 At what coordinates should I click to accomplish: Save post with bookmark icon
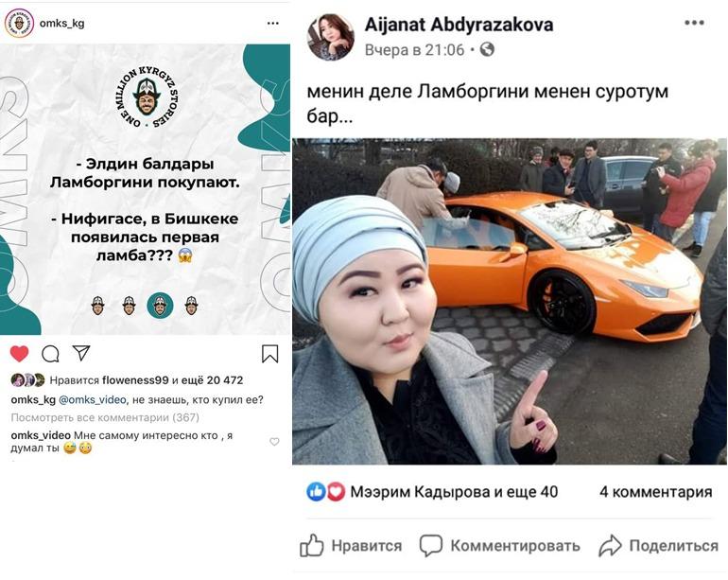269,354
